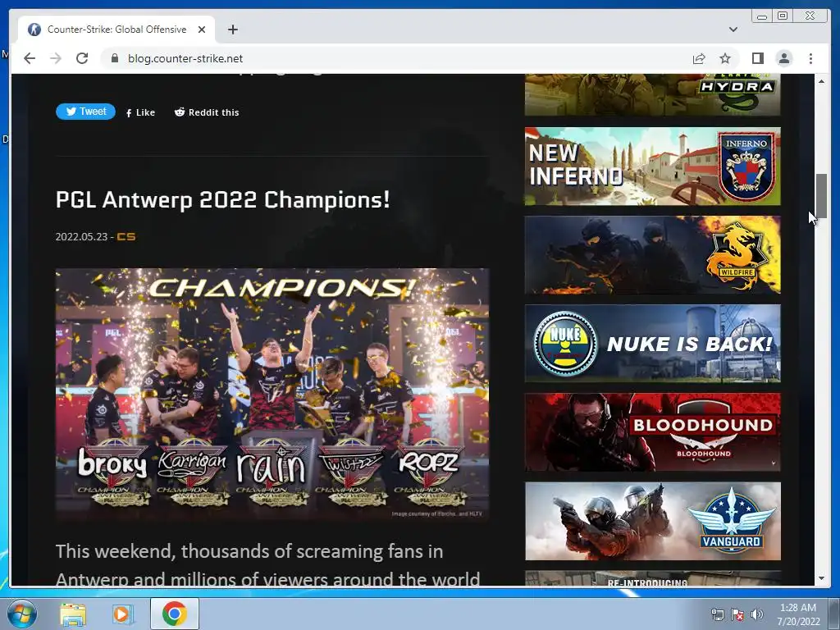
Task: Open Action Center flag icon
Action: [737, 614]
